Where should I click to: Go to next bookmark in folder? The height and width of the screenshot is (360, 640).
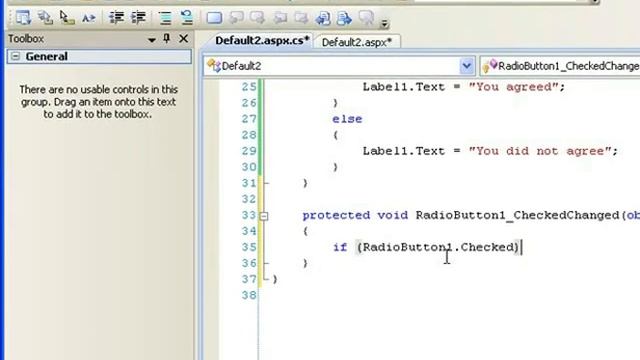click(x=301, y=18)
